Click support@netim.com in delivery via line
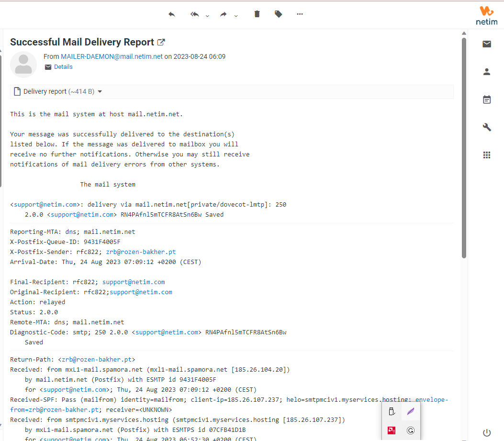The width and height of the screenshot is (504, 441). click(45, 205)
